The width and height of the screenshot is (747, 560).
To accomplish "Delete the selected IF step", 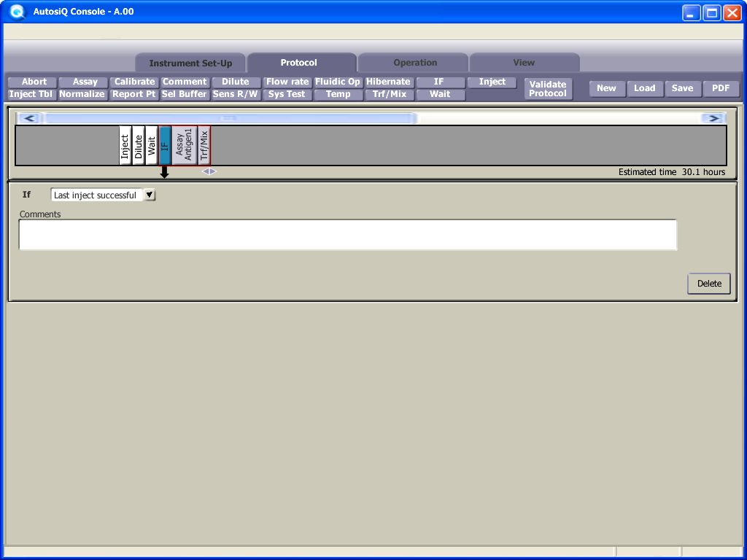I will point(709,284).
